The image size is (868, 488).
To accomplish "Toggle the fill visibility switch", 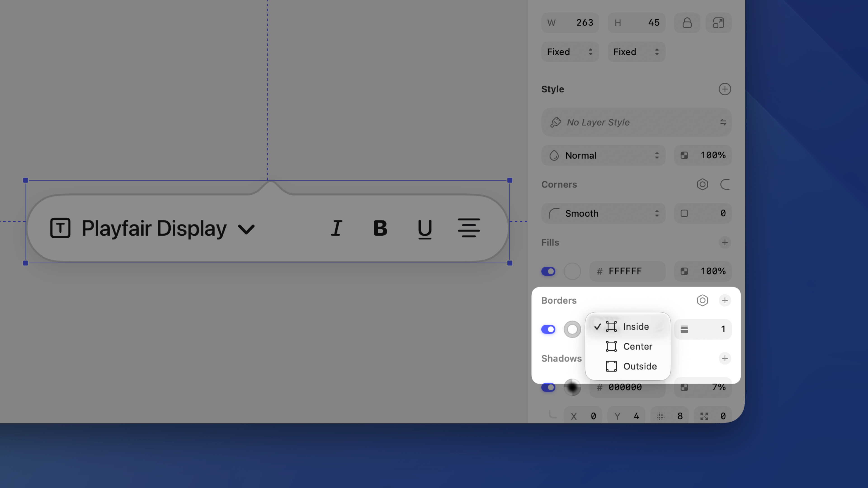I will click(548, 271).
